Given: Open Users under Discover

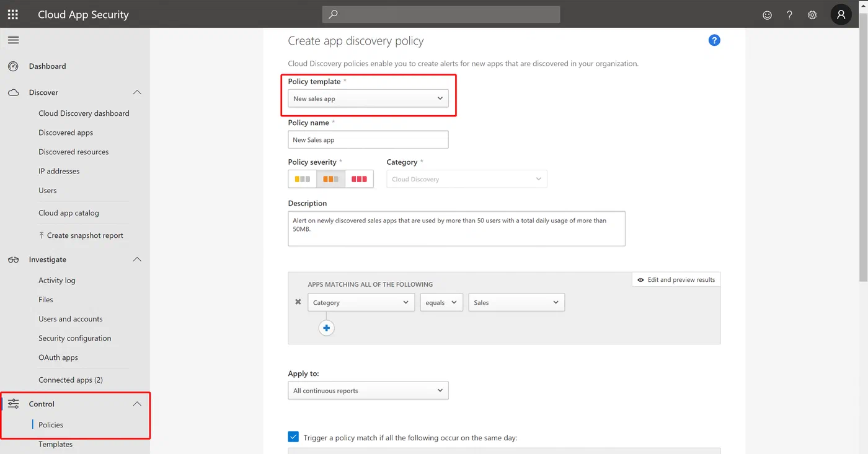Looking at the screenshot, I should click(x=48, y=190).
